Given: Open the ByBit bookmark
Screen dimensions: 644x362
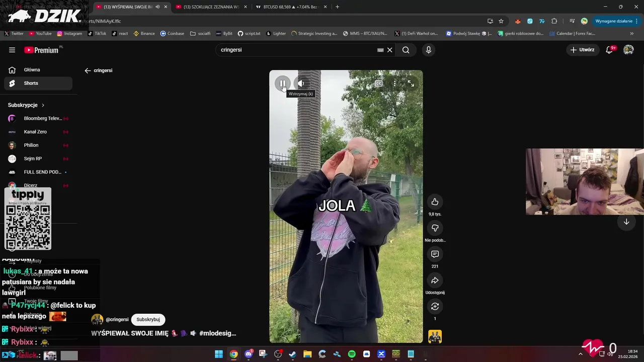Looking at the screenshot, I should coord(224,34).
